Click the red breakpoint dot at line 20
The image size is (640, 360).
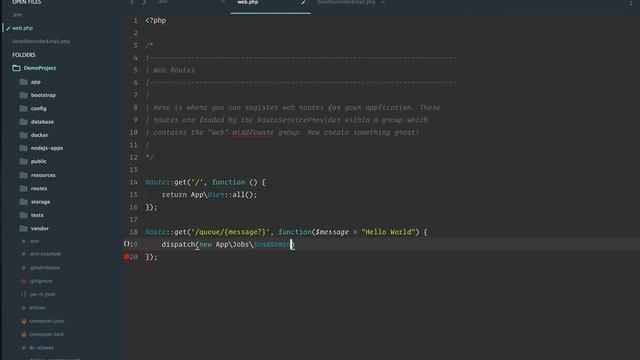point(127,257)
